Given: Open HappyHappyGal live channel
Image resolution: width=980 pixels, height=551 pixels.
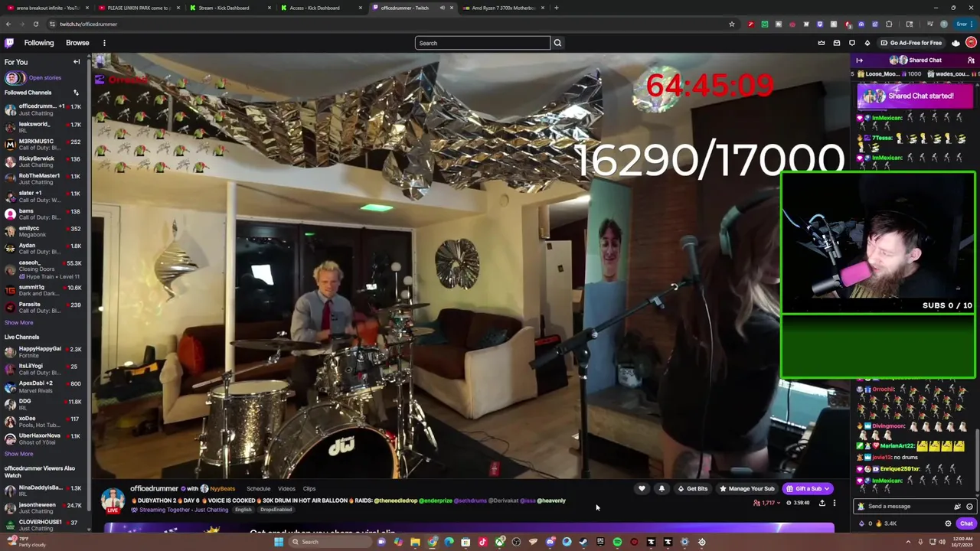Looking at the screenshot, I should [x=44, y=352].
